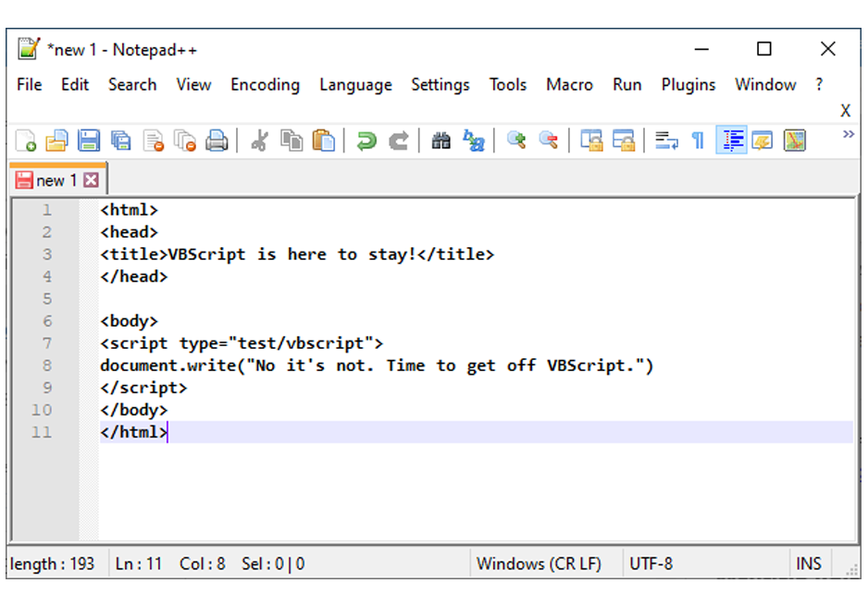This screenshot has width=868, height=608.
Task: Open the Search menu
Action: pos(132,85)
